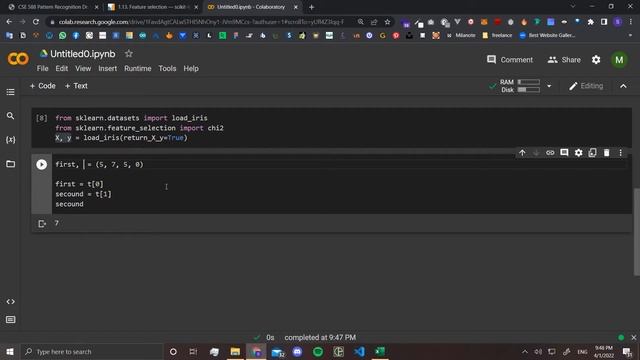The width and height of the screenshot is (640, 360).
Task: Open the Runtime menu
Action: (138, 69)
